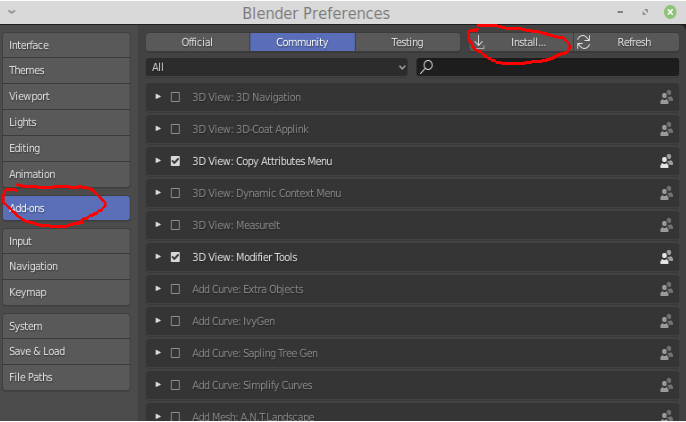Viewport: 686px width, 422px height.
Task: Switch to Official add-ons filter
Action: [197, 42]
